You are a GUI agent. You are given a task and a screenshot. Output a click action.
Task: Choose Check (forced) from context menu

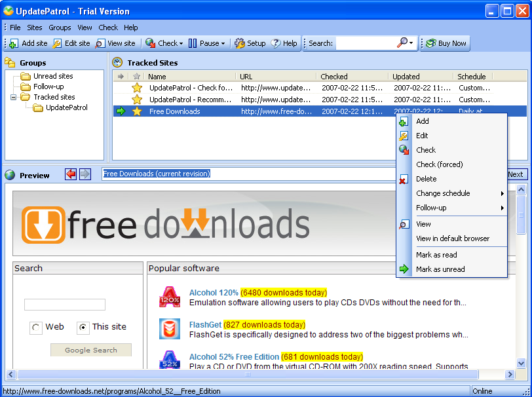tap(452, 164)
